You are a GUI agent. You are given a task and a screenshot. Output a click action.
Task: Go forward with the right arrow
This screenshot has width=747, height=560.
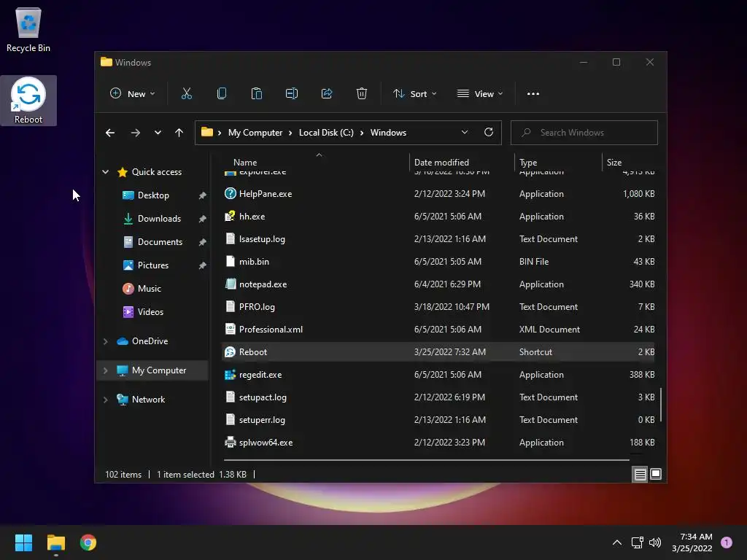(136, 133)
